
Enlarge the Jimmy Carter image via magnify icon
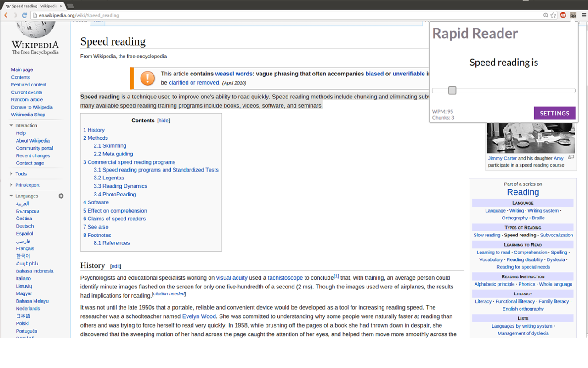click(x=571, y=157)
